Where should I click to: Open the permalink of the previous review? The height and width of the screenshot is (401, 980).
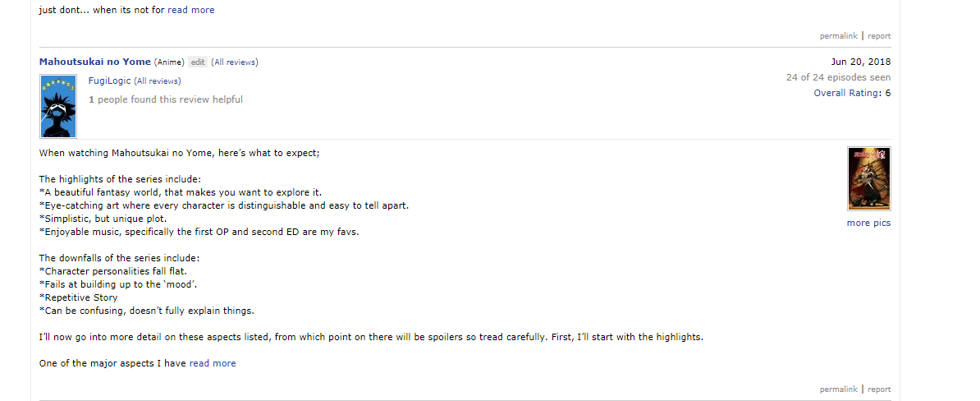coord(839,35)
